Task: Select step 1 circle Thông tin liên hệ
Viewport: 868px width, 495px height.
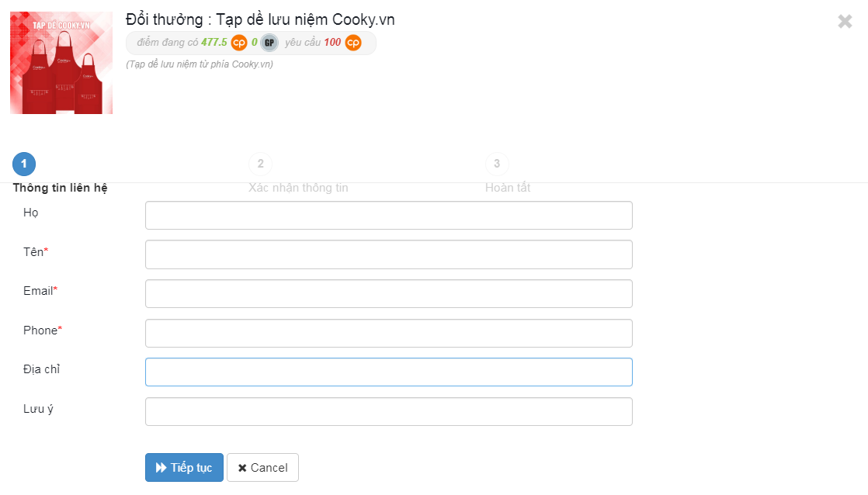Action: 24,164
